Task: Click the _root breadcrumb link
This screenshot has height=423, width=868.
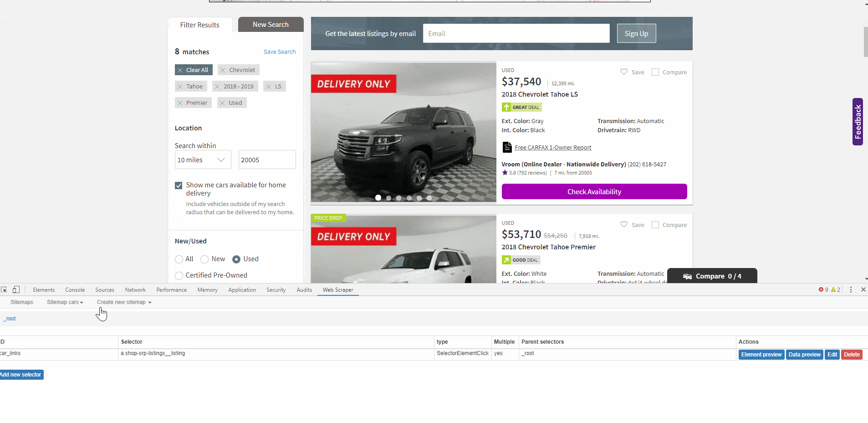Action: (x=10, y=319)
